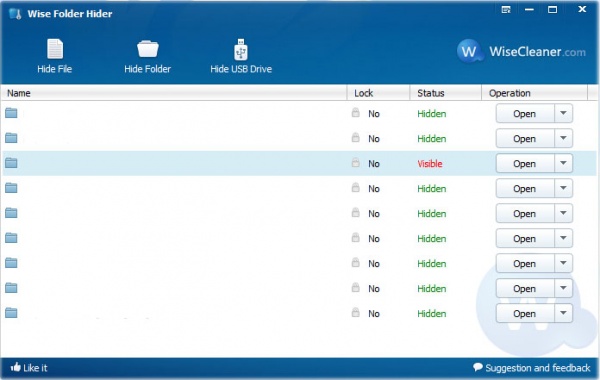Sort list by Lock column header
Screen dimensions: 600x380
click(378, 93)
